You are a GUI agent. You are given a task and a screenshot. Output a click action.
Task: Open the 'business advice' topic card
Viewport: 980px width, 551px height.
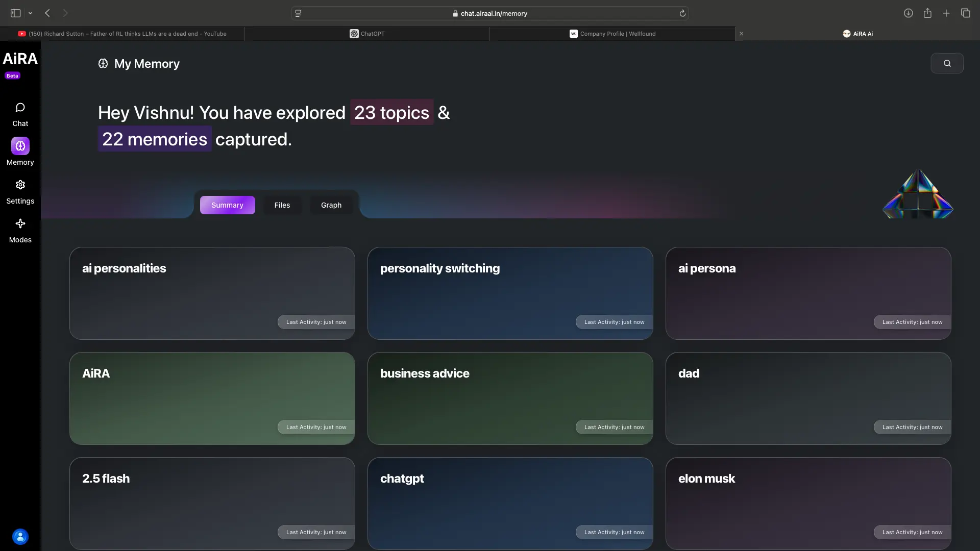[510, 398]
